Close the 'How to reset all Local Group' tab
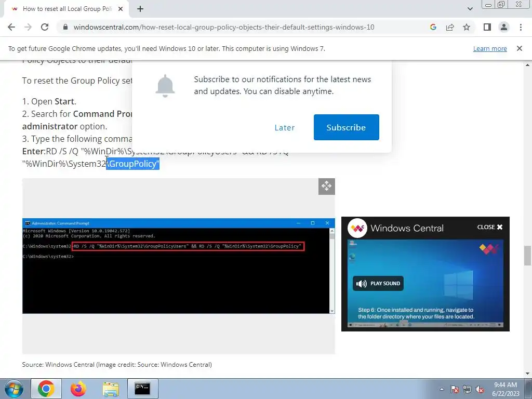 (121, 9)
